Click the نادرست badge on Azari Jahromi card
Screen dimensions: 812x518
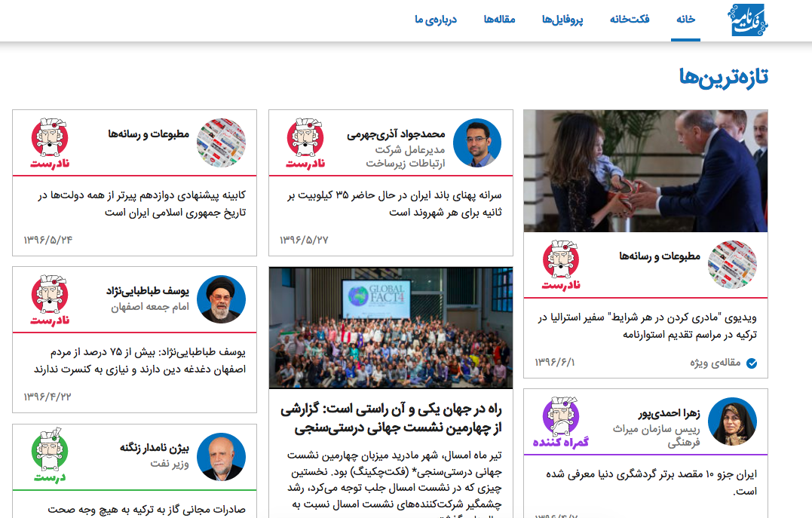pyautogui.click(x=305, y=143)
